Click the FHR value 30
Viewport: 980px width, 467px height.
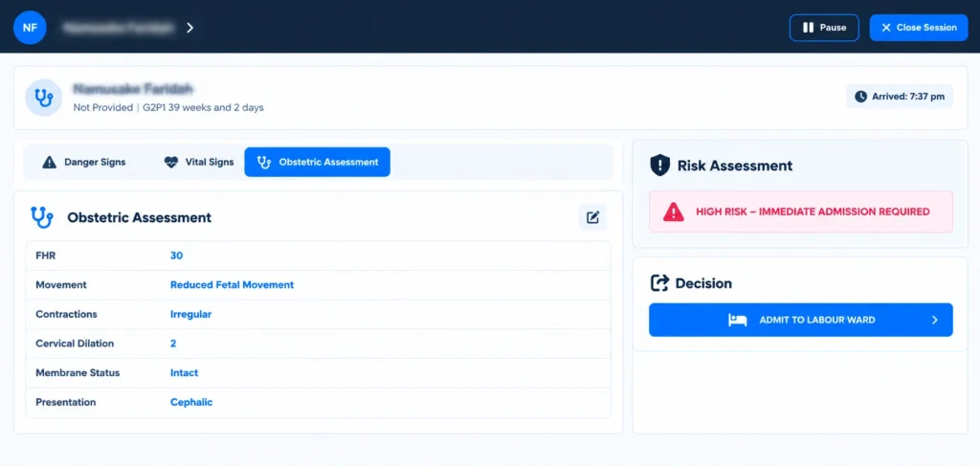pos(176,256)
